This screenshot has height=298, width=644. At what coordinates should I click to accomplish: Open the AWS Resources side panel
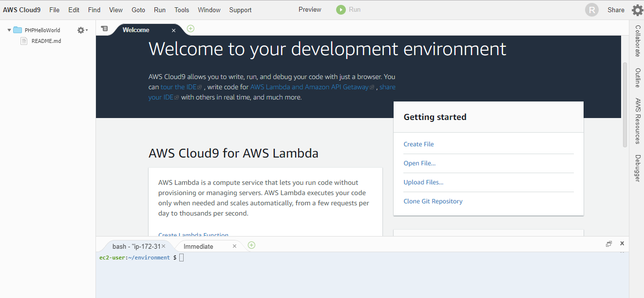[637, 121]
